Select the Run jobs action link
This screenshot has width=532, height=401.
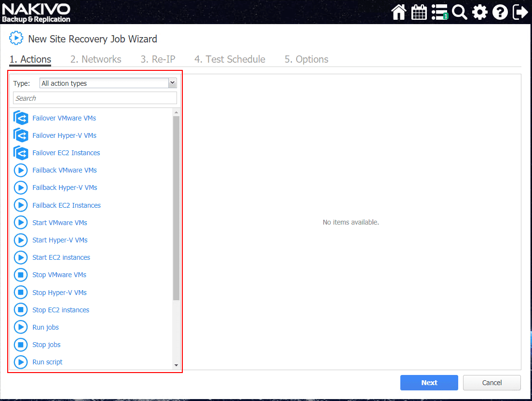[45, 327]
